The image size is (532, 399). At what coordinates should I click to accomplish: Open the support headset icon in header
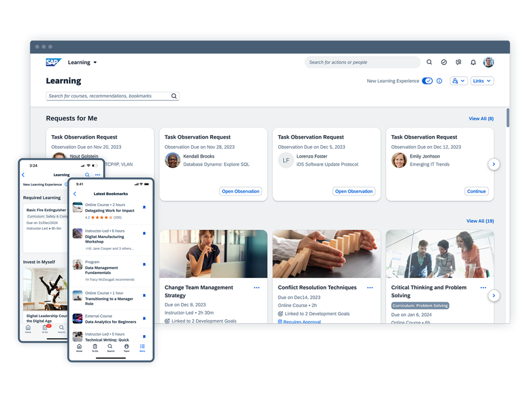(x=459, y=62)
